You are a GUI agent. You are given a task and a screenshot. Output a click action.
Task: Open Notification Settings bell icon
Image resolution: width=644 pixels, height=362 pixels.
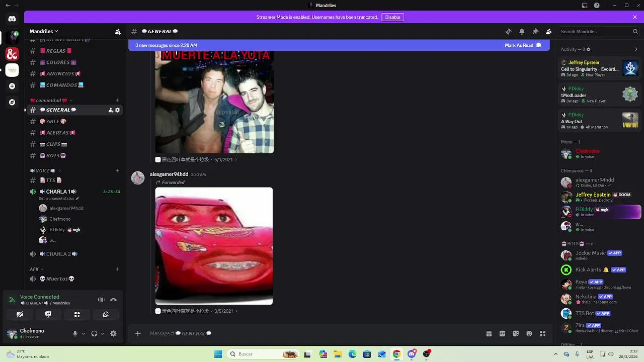pyautogui.click(x=522, y=31)
